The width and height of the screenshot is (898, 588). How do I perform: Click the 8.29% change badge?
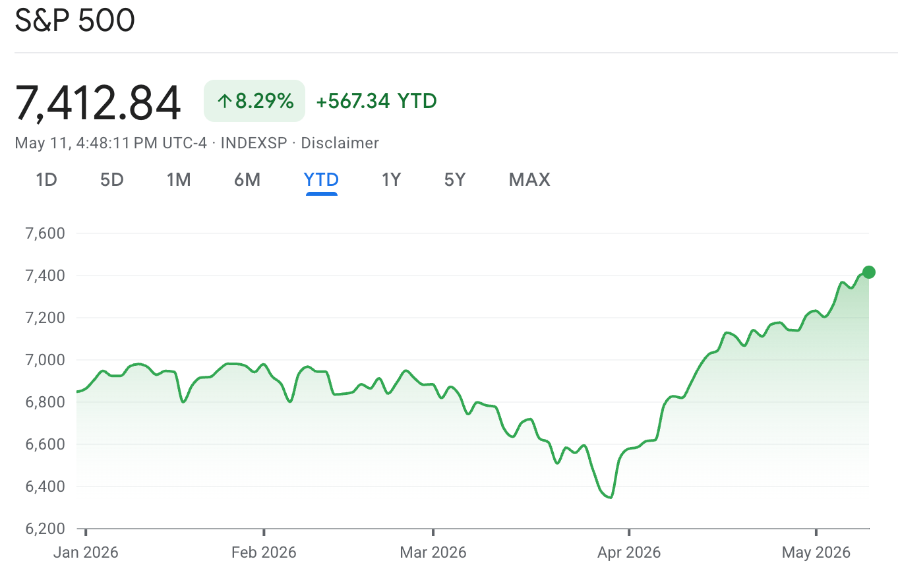(254, 101)
